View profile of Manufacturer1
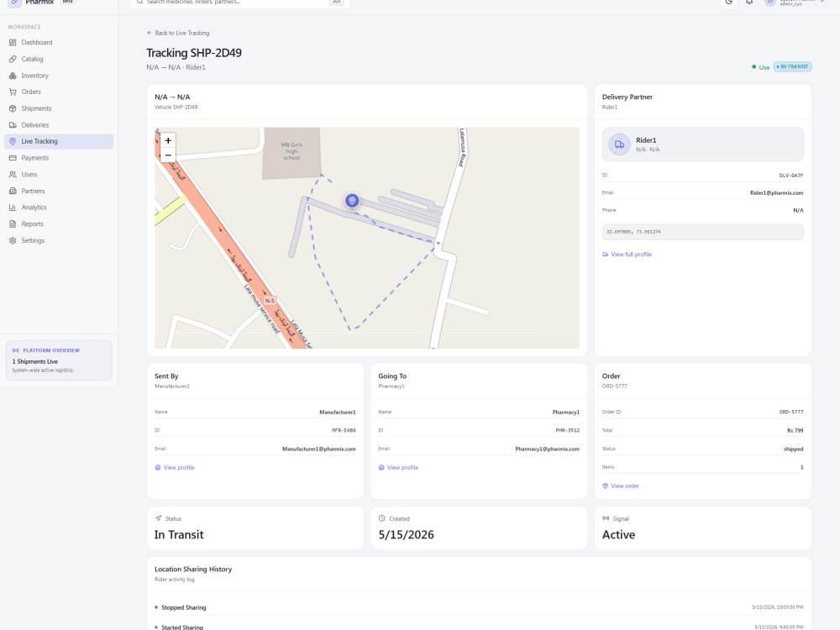Viewport: 840px width, 630px height. [x=175, y=468]
